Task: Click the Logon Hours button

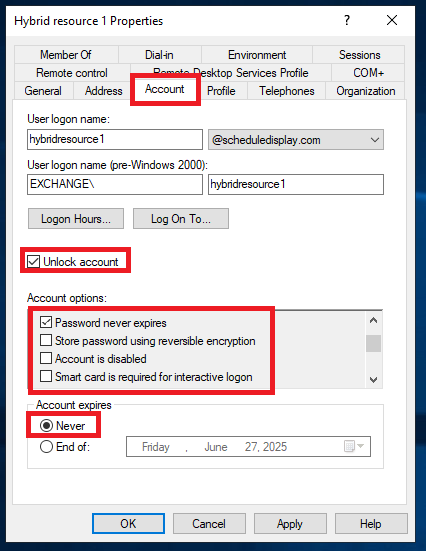Action: pos(76,219)
